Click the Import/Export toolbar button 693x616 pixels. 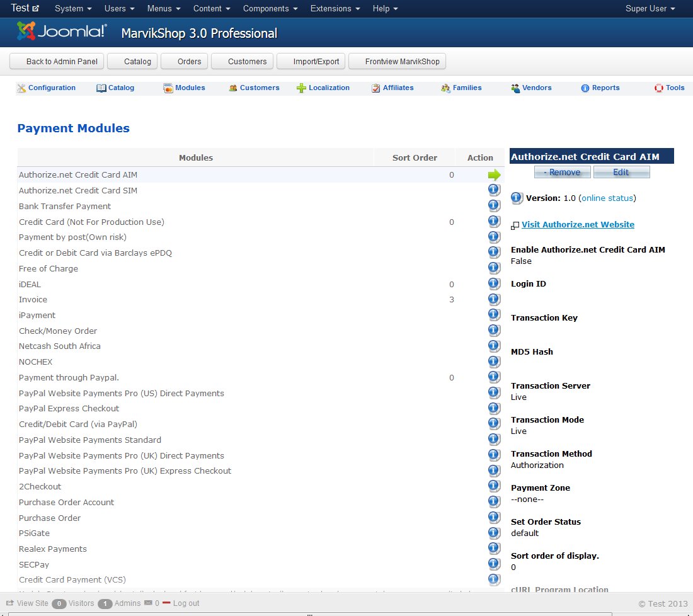point(311,62)
